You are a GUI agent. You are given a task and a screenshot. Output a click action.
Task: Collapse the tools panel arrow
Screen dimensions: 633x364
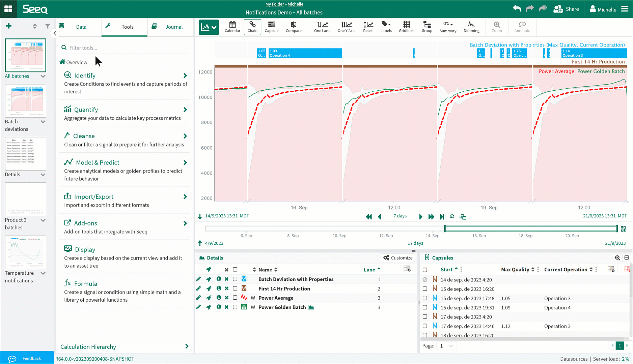55,33
